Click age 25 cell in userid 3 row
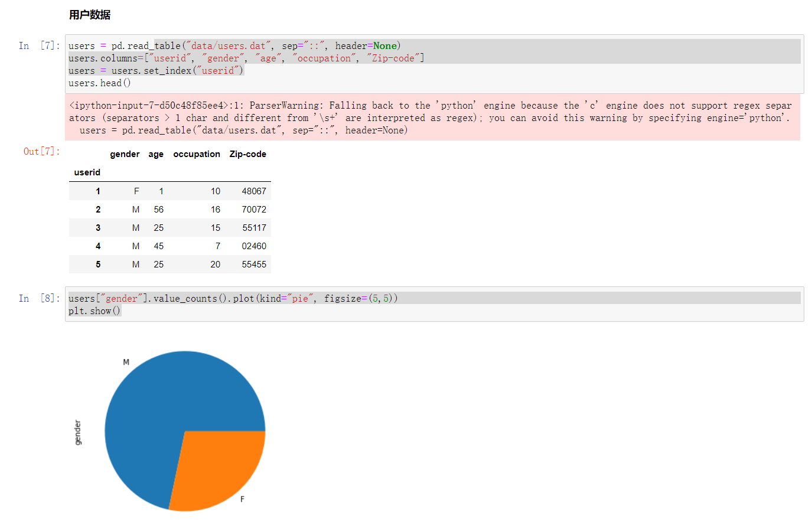The height and width of the screenshot is (529, 812). [x=159, y=228]
